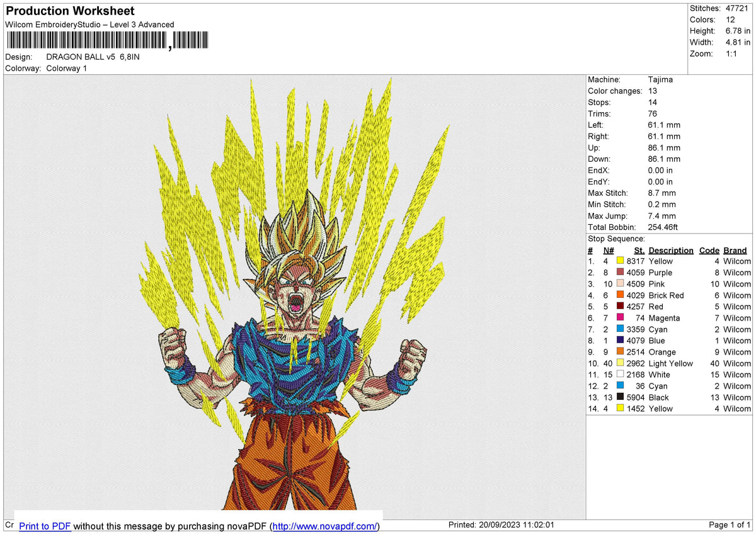Image resolution: width=756 pixels, height=534 pixels.
Task: Click the EndX value 0.00 in
Action: tap(660, 171)
